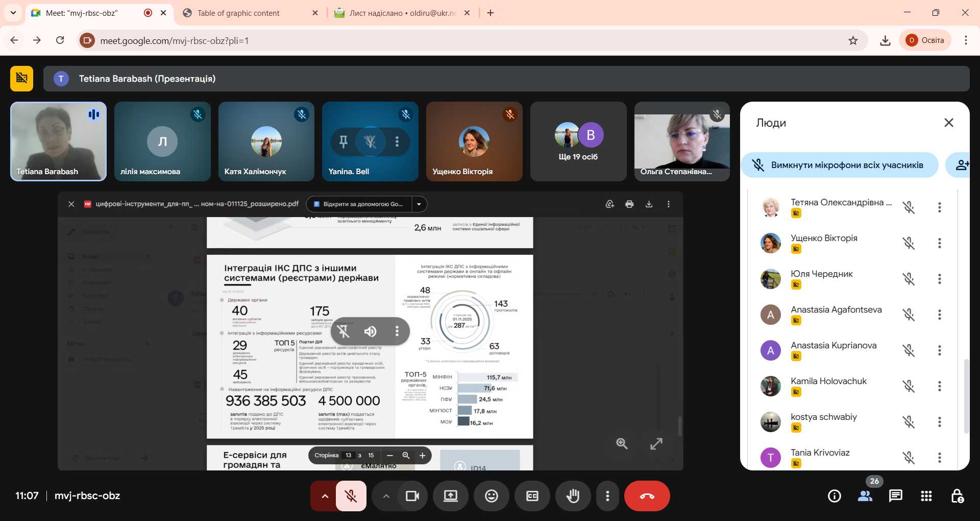This screenshot has height=521, width=980.
Task: Switch to 'Table of graphic content' tab
Action: [238, 13]
